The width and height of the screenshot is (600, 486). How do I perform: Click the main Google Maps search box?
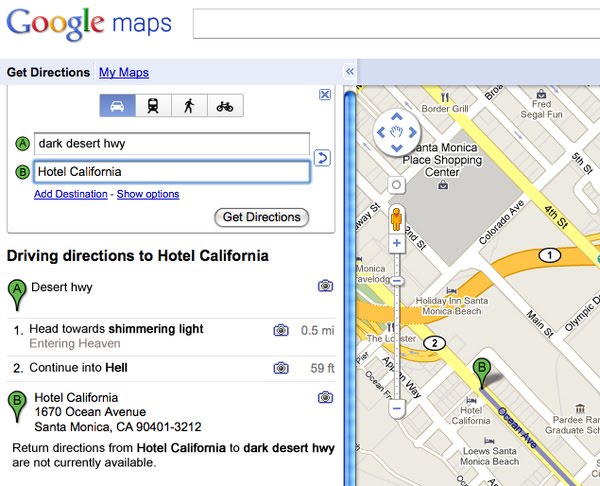(x=396, y=23)
